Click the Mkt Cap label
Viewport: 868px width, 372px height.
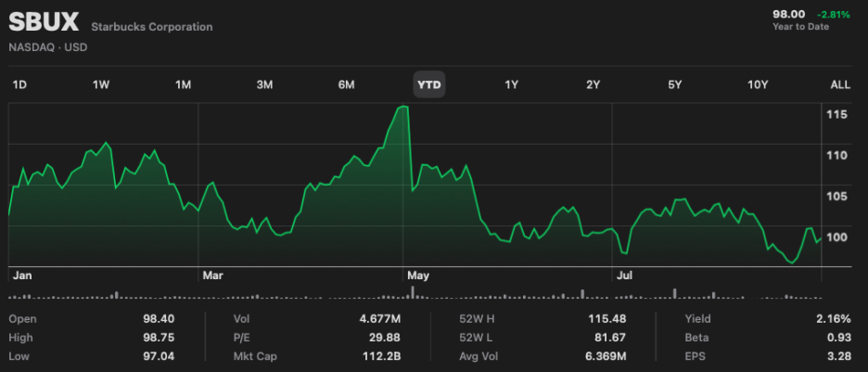point(256,356)
